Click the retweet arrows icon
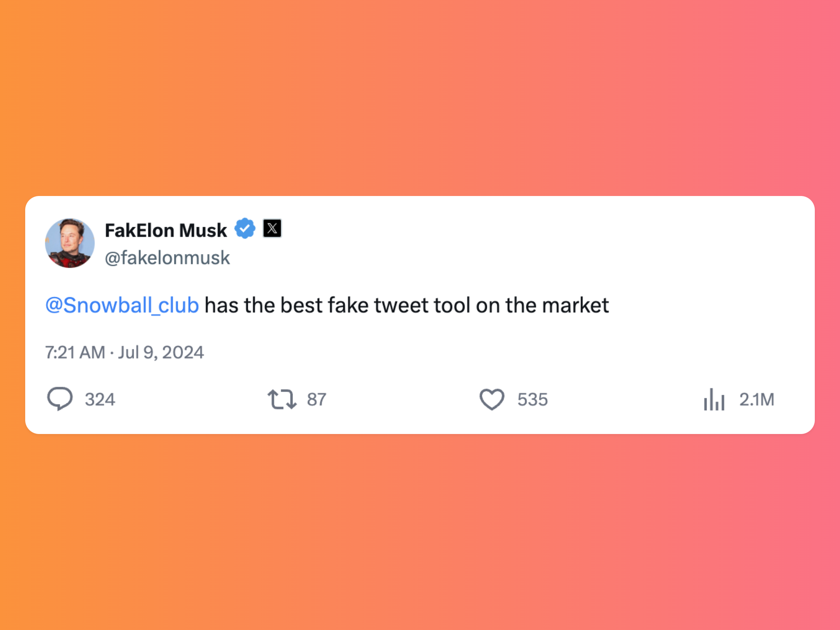 tap(282, 399)
